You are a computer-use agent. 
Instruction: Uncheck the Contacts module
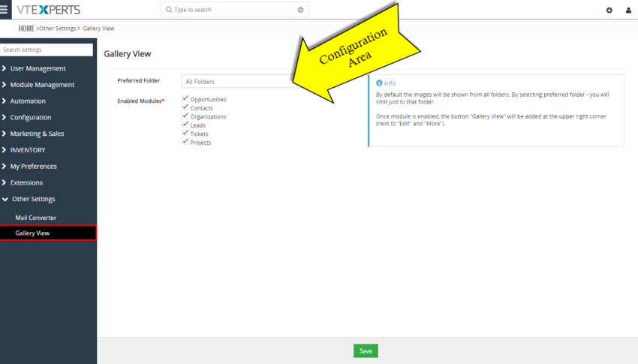185,107
